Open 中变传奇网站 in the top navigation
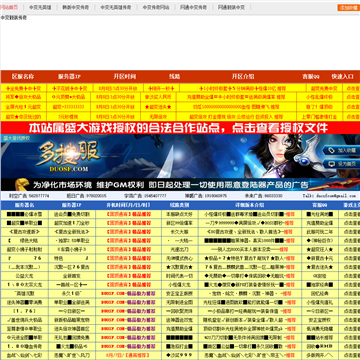Screen dimensions: 360x360 click(156, 7)
